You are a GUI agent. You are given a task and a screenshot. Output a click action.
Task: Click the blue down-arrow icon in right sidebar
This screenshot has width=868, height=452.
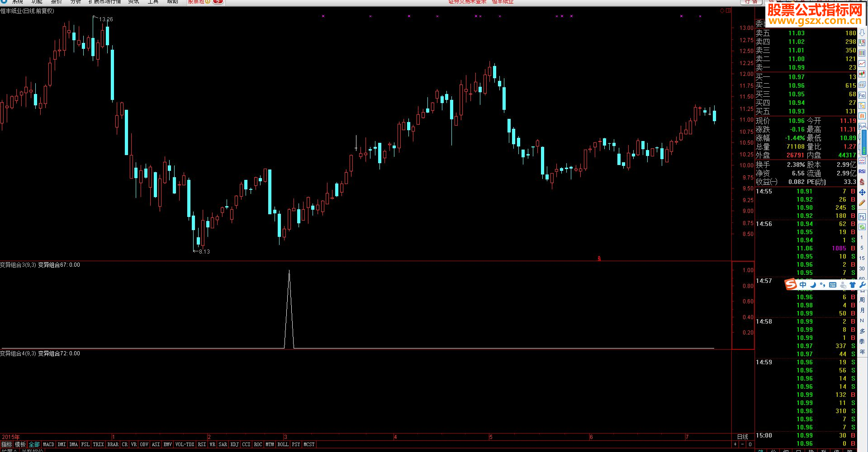coord(862,33)
